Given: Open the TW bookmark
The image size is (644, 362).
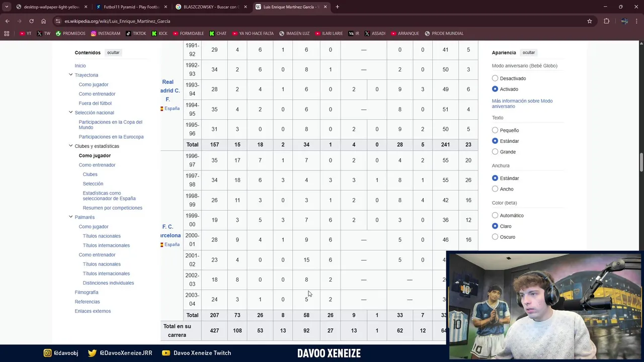Looking at the screenshot, I should [x=44, y=34].
